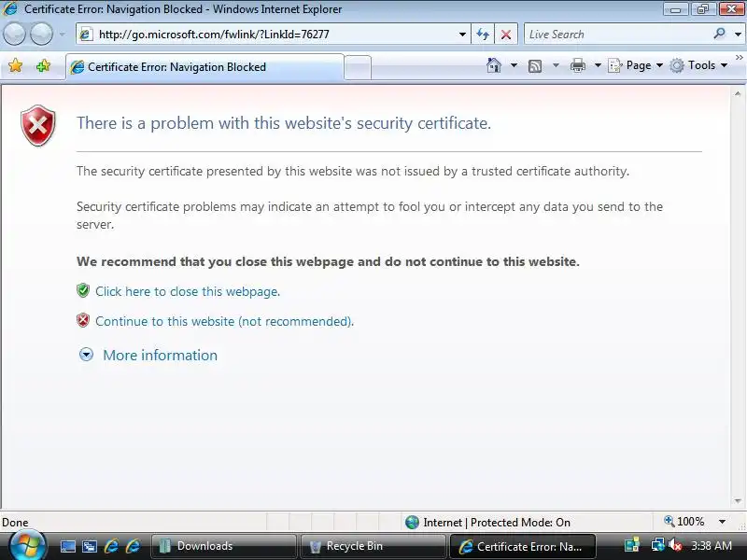The width and height of the screenshot is (747, 560).
Task: Click Internet | Protected Mode: On status
Action: pos(487,523)
